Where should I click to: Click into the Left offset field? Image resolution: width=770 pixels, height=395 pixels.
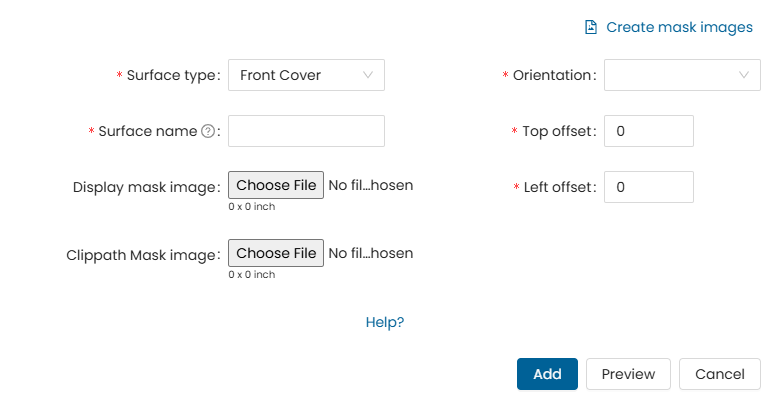(649, 187)
